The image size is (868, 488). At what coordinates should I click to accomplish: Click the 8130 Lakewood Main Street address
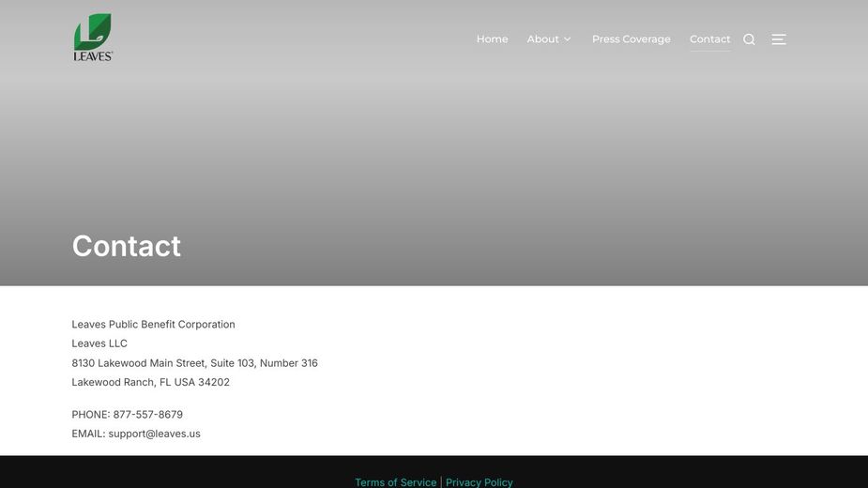coord(194,363)
